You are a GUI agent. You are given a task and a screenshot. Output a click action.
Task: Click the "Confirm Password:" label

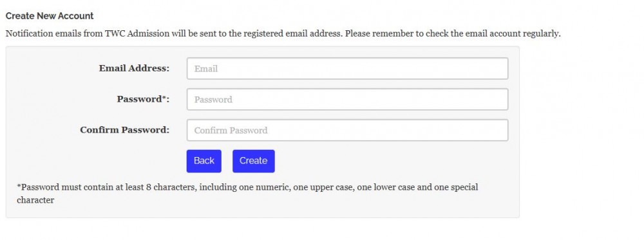coord(124,130)
